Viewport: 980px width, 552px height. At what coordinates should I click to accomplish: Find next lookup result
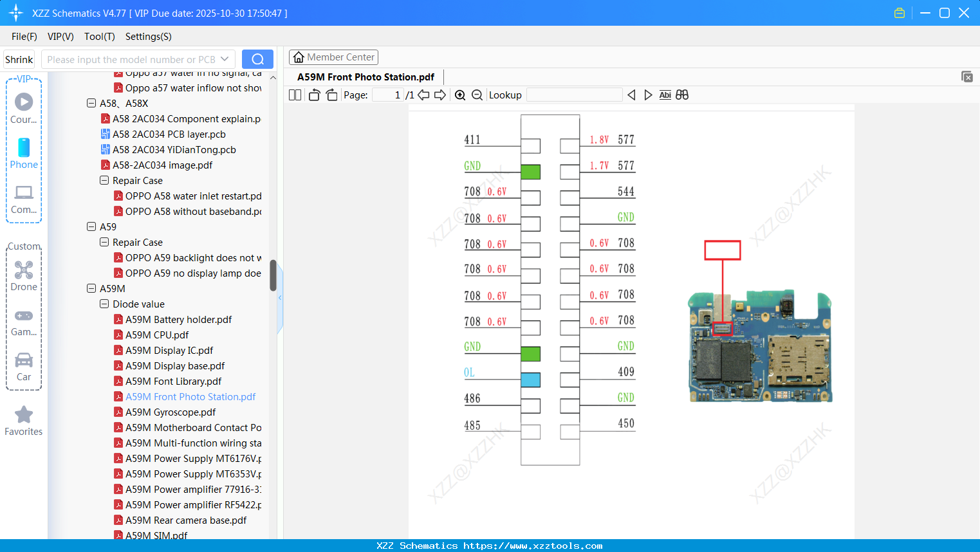coord(648,95)
